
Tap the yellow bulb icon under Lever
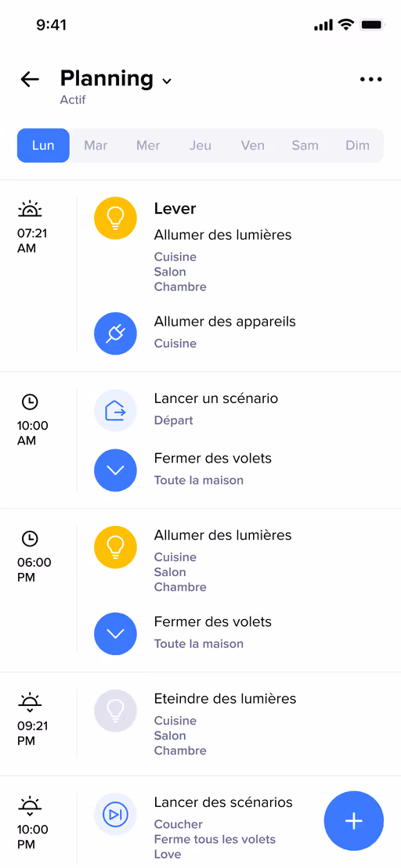(x=115, y=218)
